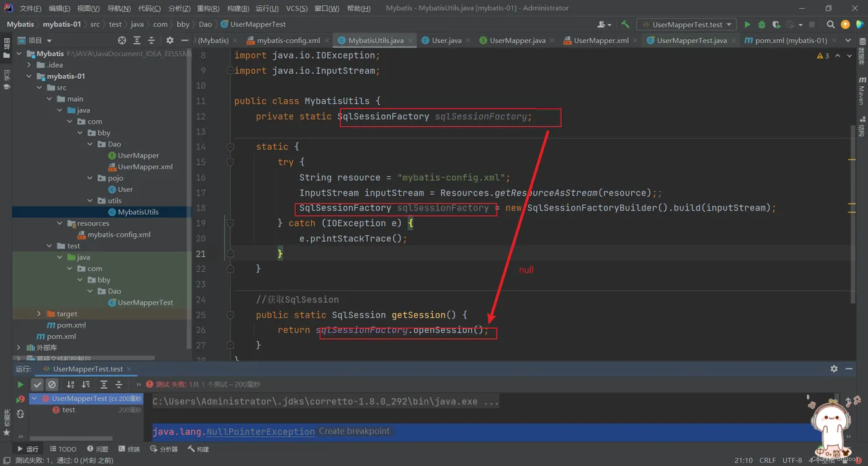Go to next highlighted error arrow in editor
The width and height of the screenshot is (868, 466).
click(x=849, y=56)
